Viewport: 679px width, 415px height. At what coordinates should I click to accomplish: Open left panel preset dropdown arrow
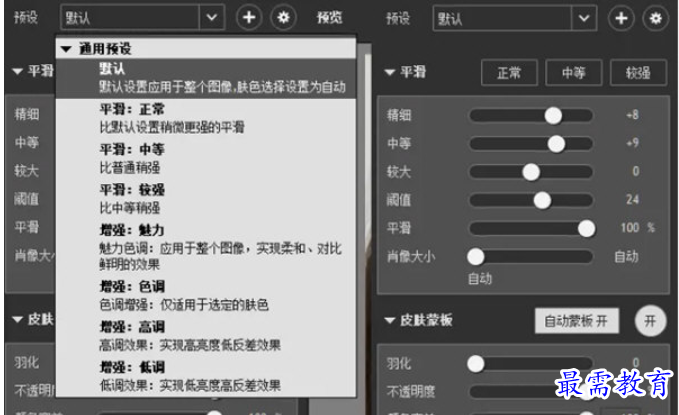tap(212, 18)
